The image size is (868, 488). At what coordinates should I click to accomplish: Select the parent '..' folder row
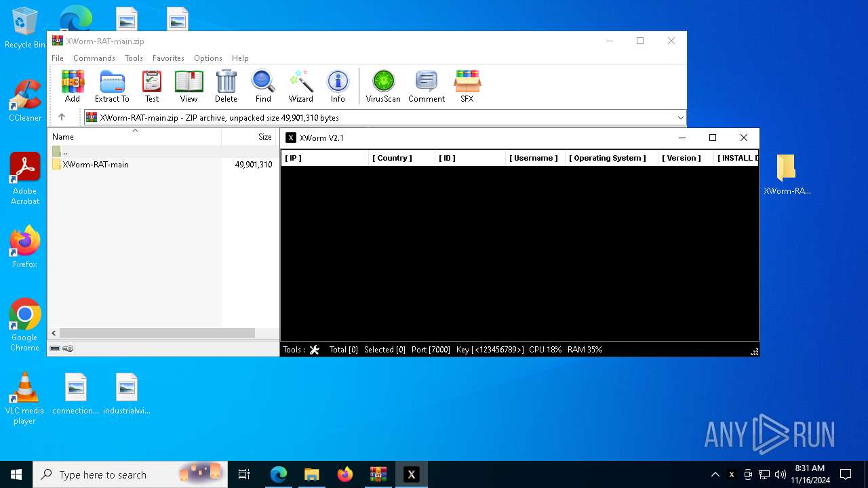[x=163, y=152]
